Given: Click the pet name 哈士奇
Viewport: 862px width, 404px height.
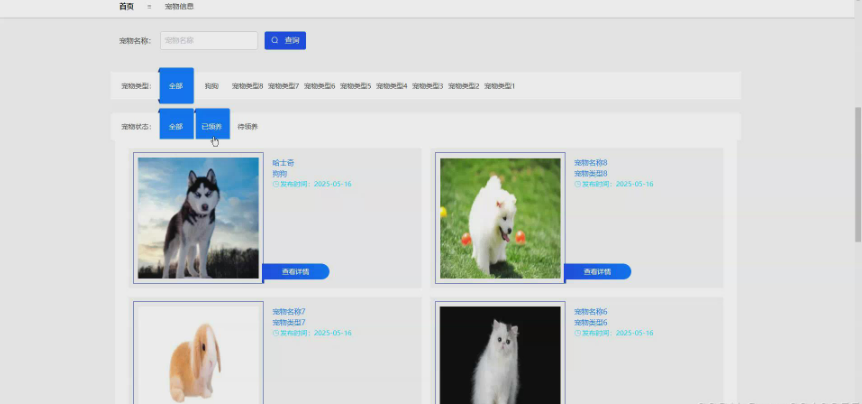Looking at the screenshot, I should [x=283, y=163].
